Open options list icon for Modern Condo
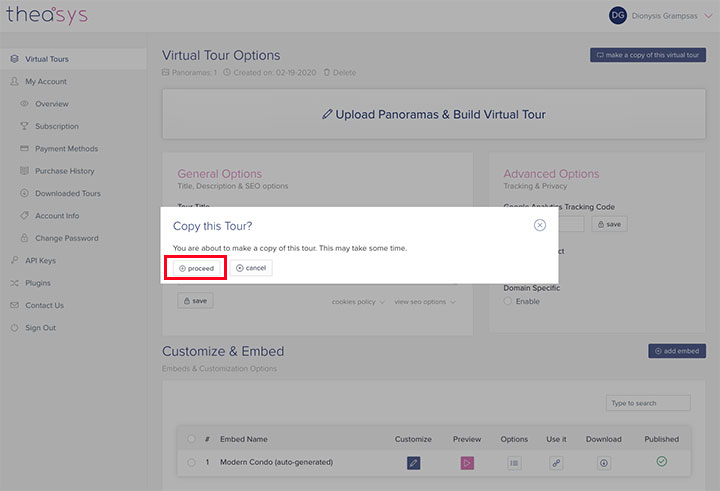This screenshot has height=491, width=720. pyautogui.click(x=514, y=463)
